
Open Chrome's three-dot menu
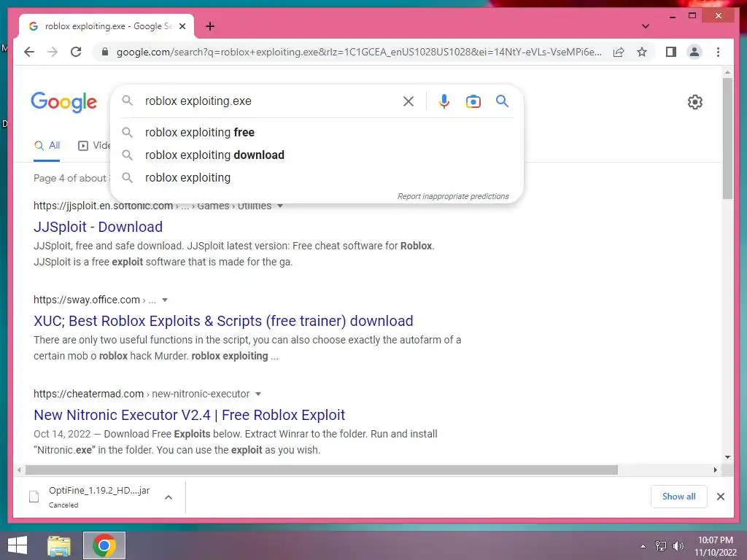click(718, 52)
